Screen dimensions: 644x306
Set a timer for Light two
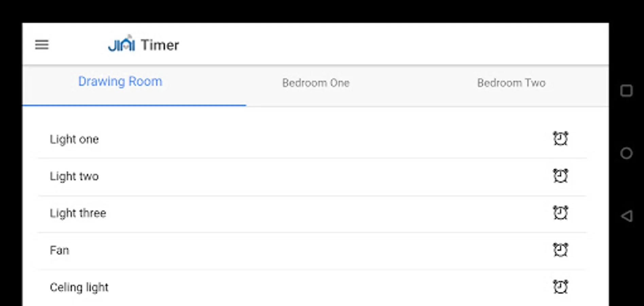tap(560, 176)
